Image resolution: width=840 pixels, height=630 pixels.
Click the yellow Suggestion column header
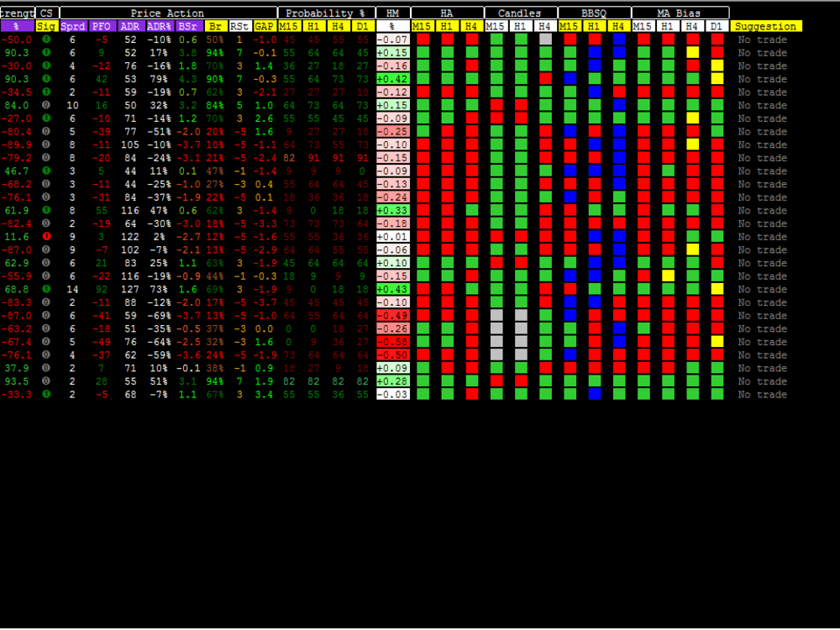[x=765, y=26]
